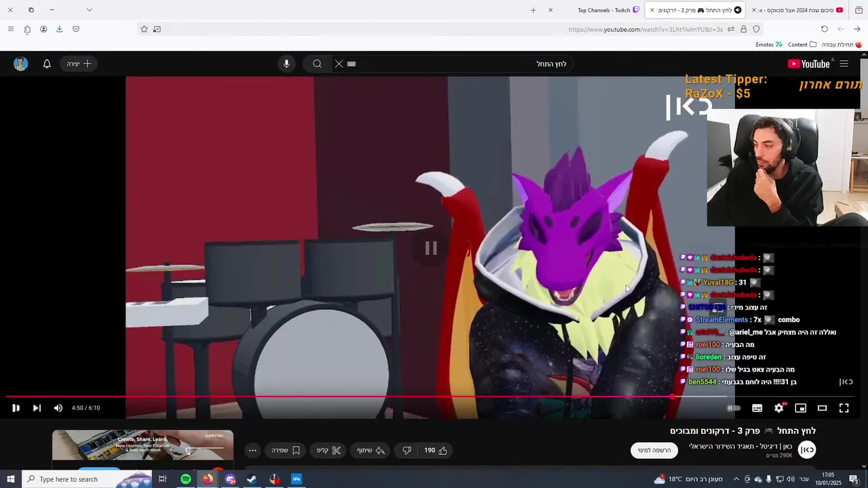
Task: Open the weather widget showing 18°C
Action: point(688,479)
